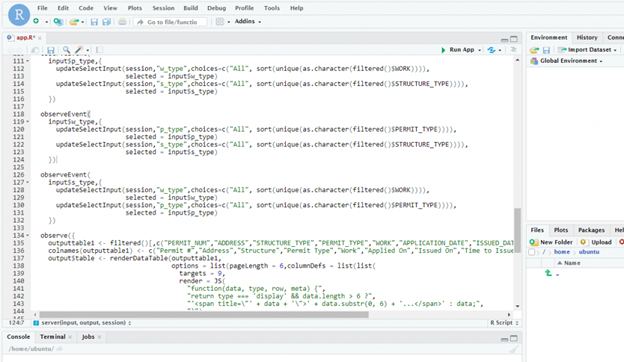Click the compile report notebook icon

[x=99, y=50]
